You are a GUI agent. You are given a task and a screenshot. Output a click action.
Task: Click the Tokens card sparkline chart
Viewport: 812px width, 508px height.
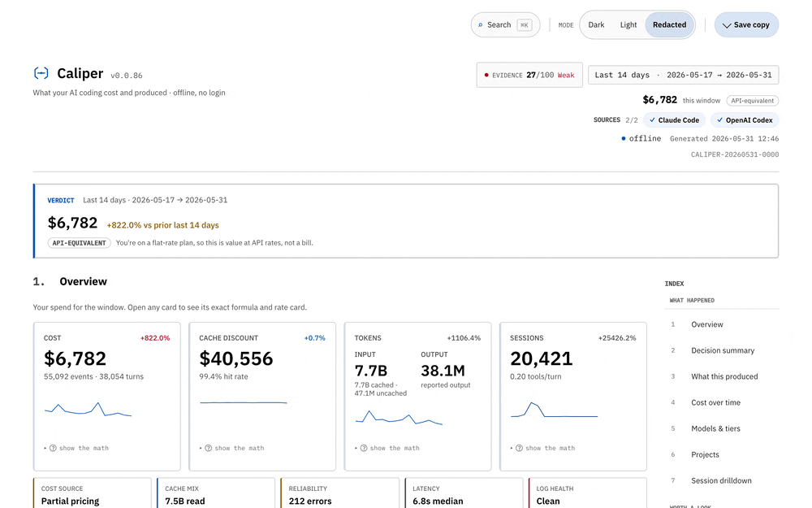point(399,418)
